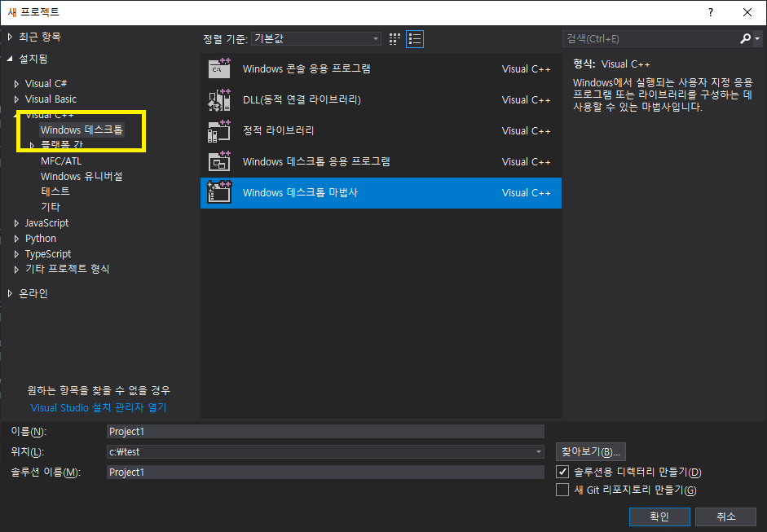Open the help question mark button
The height and width of the screenshot is (532, 767).
710,12
